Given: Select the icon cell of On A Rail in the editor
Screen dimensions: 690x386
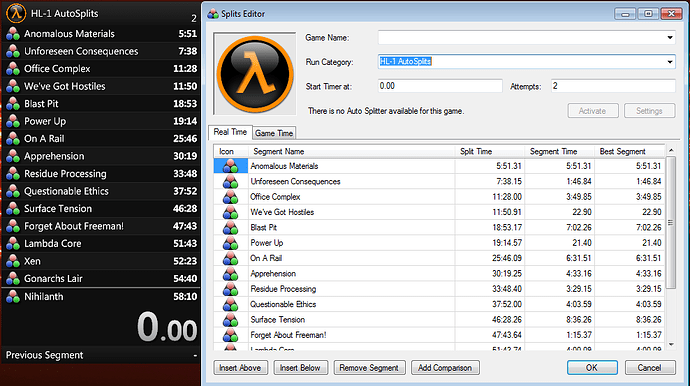Looking at the screenshot, I should [231, 258].
